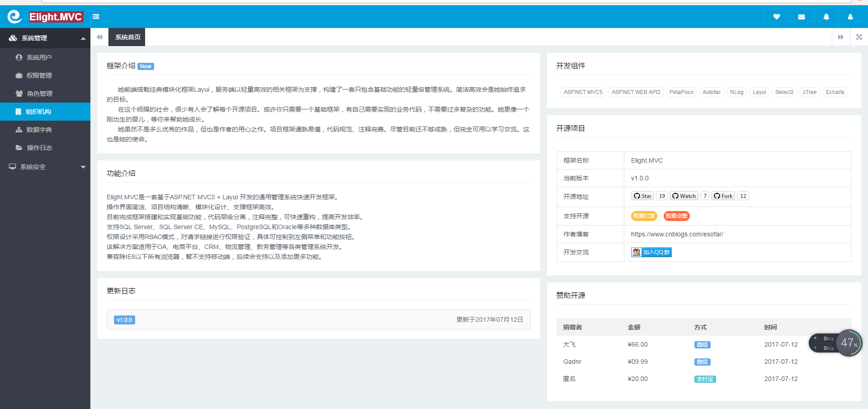
Task: Click the Layui component tag
Action: [759, 92]
